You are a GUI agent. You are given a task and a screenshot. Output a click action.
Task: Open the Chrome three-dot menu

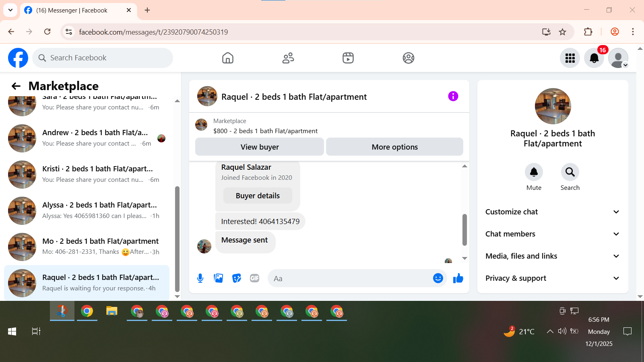click(633, 32)
